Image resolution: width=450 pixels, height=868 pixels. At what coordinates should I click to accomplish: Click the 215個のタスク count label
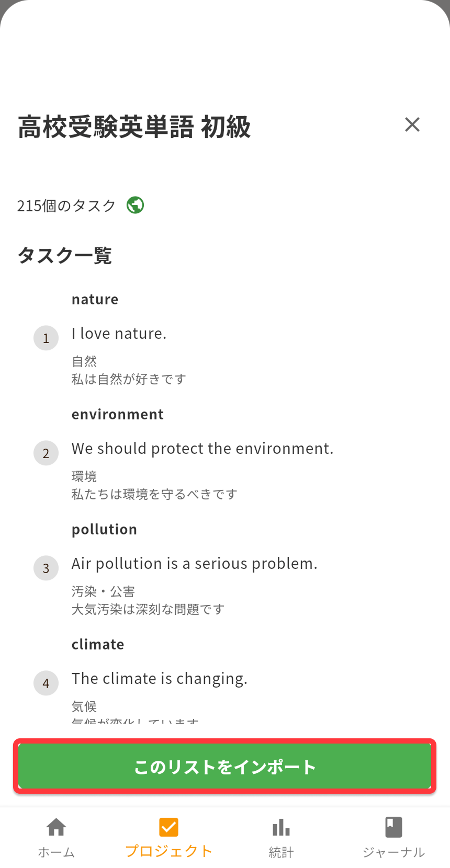pos(66,205)
